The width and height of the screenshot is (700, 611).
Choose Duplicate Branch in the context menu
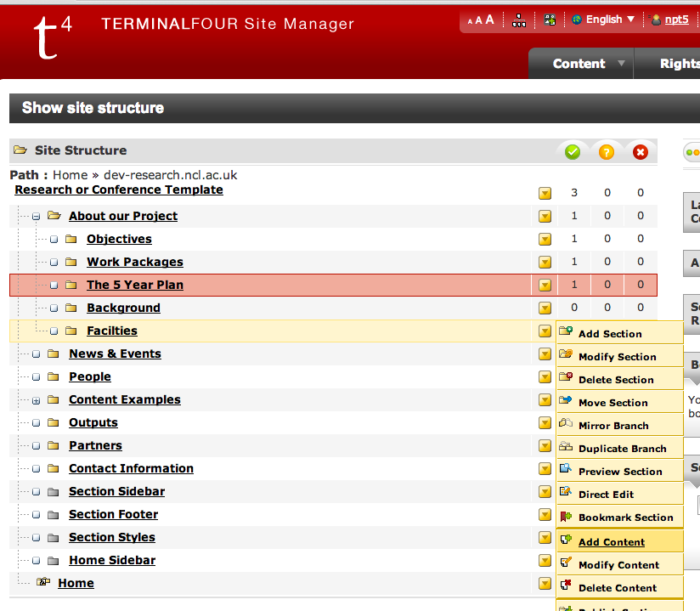[622, 449]
